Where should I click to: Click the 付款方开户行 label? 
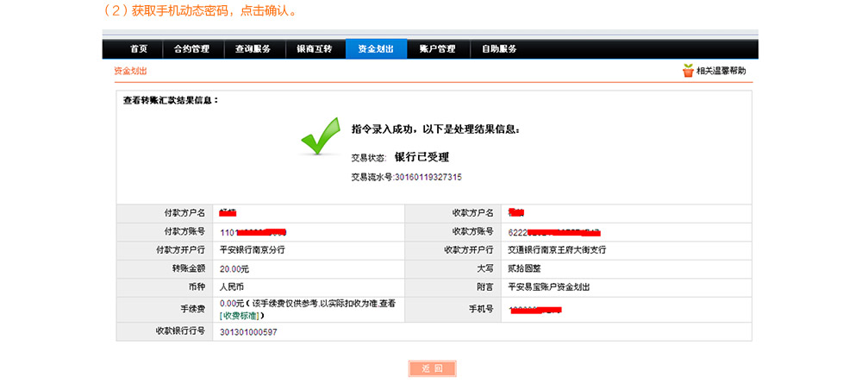click(x=180, y=250)
